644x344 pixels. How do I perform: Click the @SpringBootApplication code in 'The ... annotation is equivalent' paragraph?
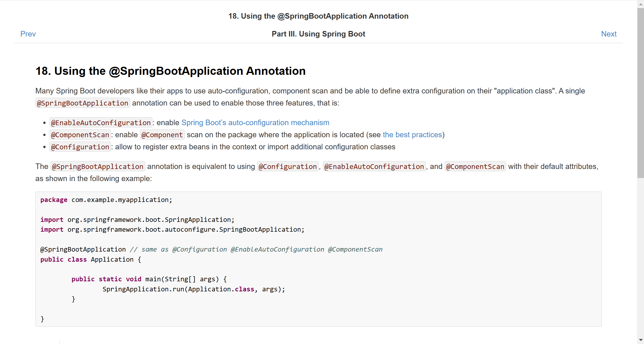pyautogui.click(x=98, y=166)
